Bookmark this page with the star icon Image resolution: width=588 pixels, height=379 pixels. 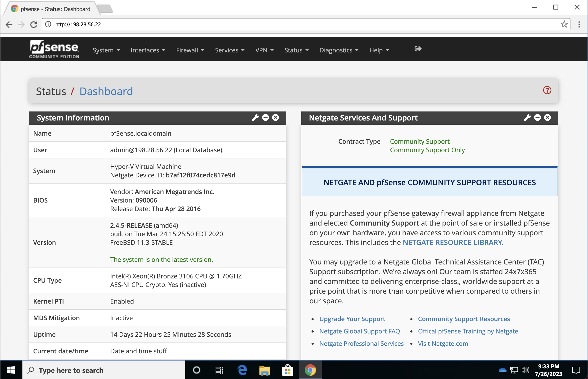[x=564, y=24]
